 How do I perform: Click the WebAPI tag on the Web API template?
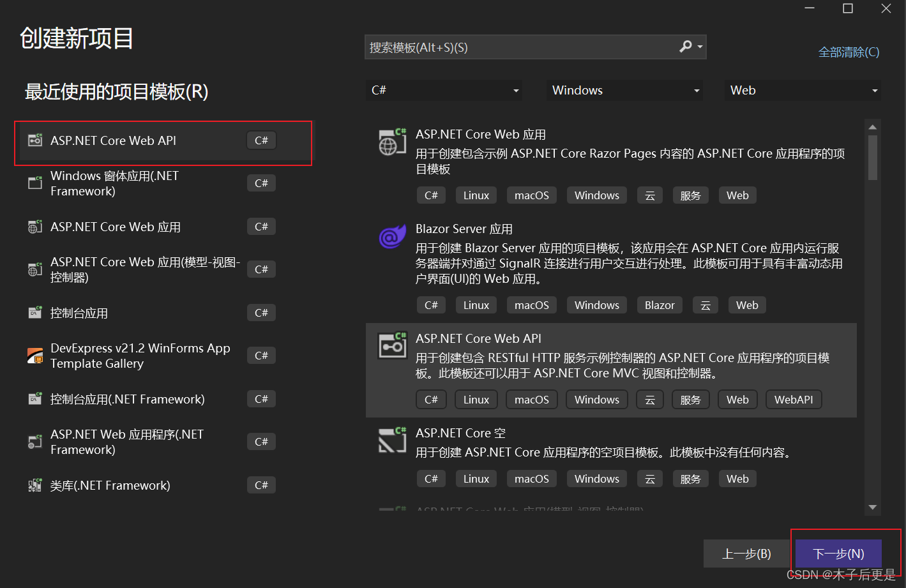pos(794,399)
